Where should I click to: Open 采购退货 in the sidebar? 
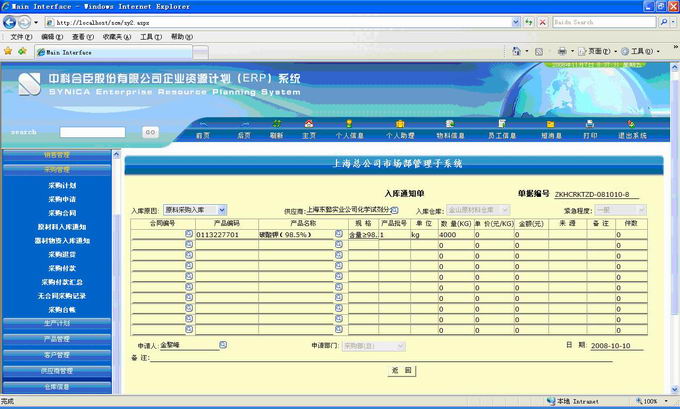(62, 255)
